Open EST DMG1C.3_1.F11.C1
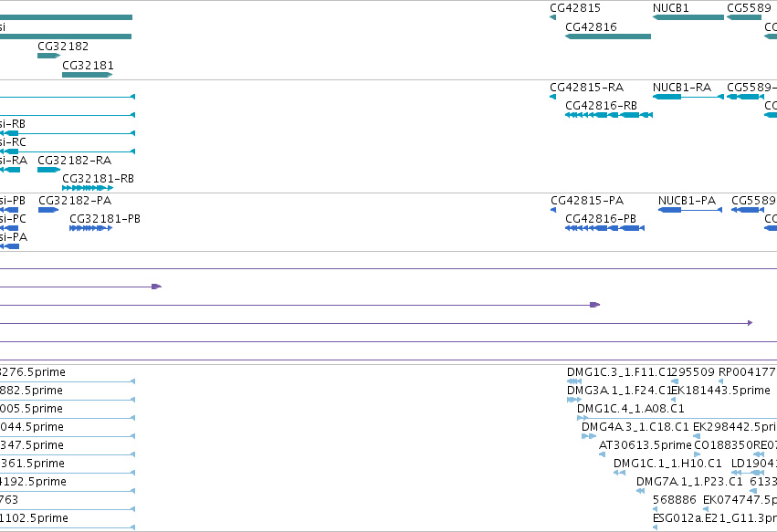777x532 pixels. [618, 372]
